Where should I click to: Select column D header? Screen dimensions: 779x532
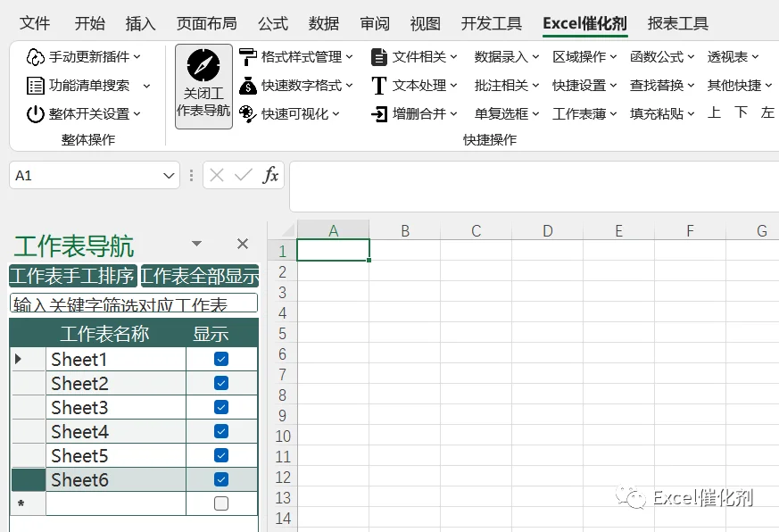point(548,230)
